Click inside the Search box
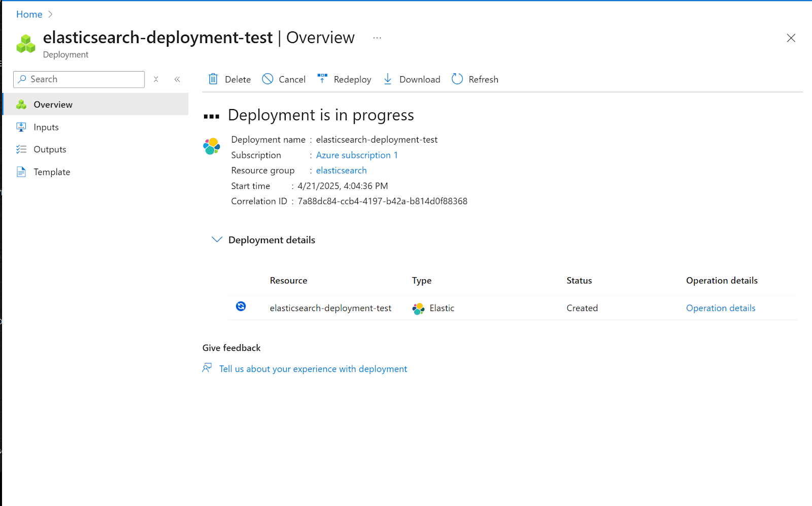 click(x=81, y=79)
